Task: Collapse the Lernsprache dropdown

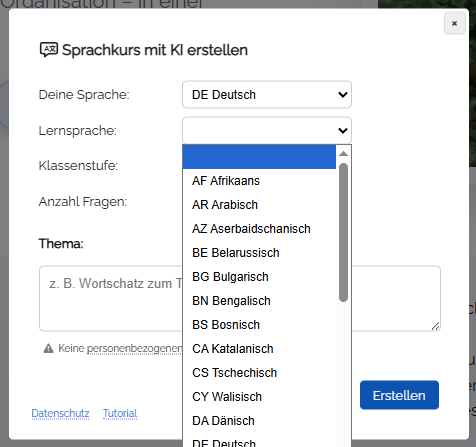Action: tap(267, 130)
